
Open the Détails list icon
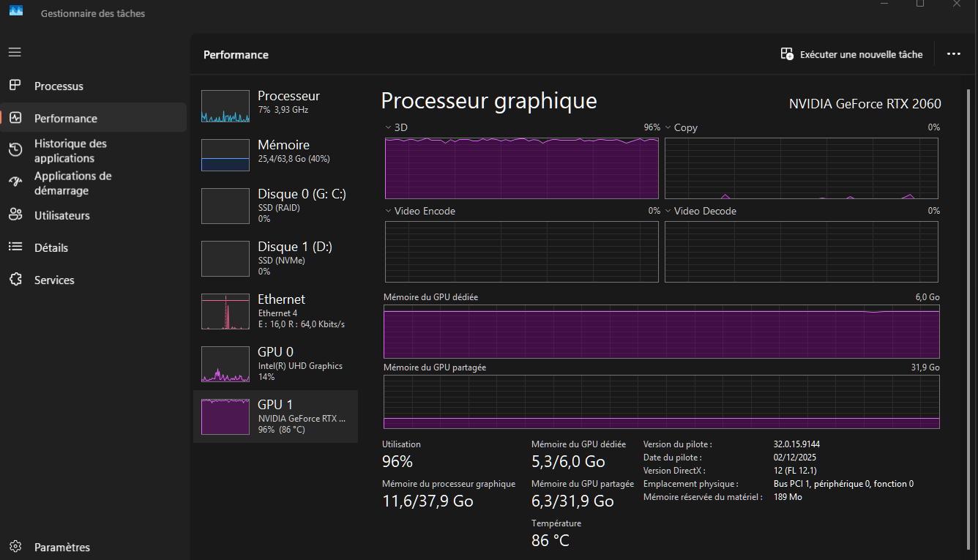15,247
